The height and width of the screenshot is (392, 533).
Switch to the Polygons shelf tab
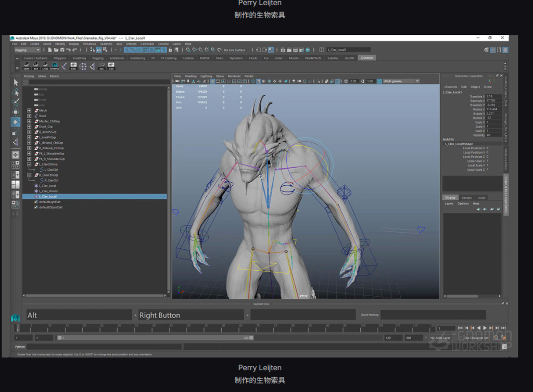pos(60,58)
